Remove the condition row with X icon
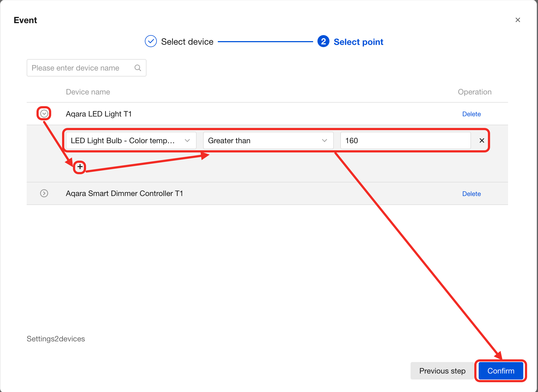This screenshot has height=392, width=538. pos(482,140)
